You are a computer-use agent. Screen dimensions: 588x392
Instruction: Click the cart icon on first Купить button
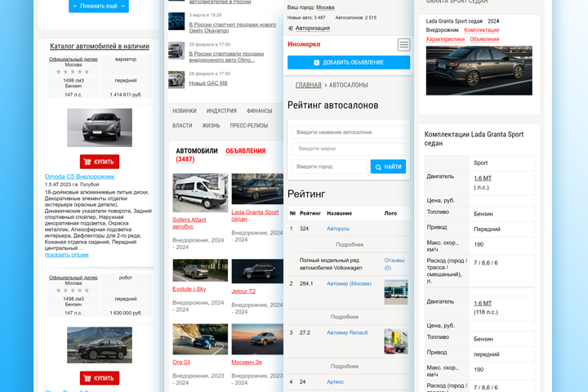(87, 162)
